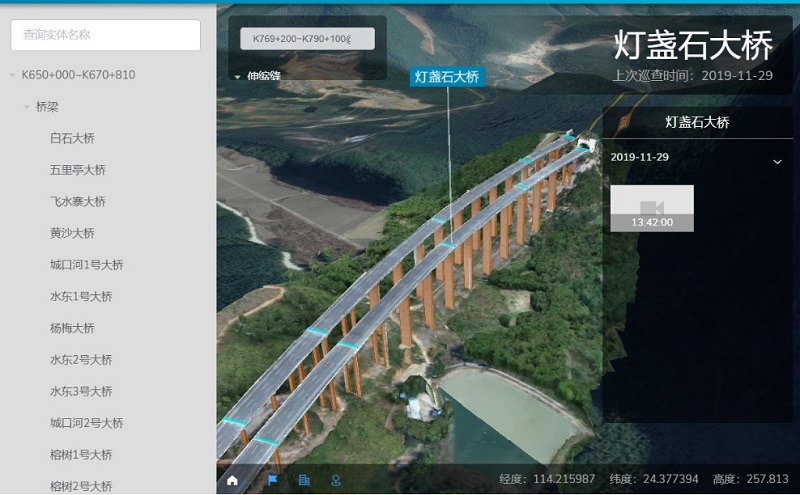The image size is (800, 495).
Task: Open 水东3号大桥 in the sidebar
Action: (81, 391)
